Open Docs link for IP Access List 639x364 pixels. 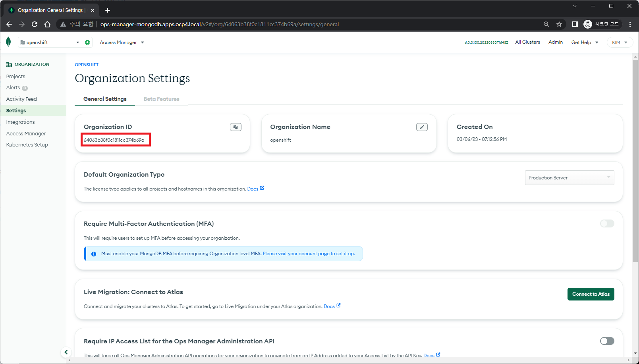432,355
